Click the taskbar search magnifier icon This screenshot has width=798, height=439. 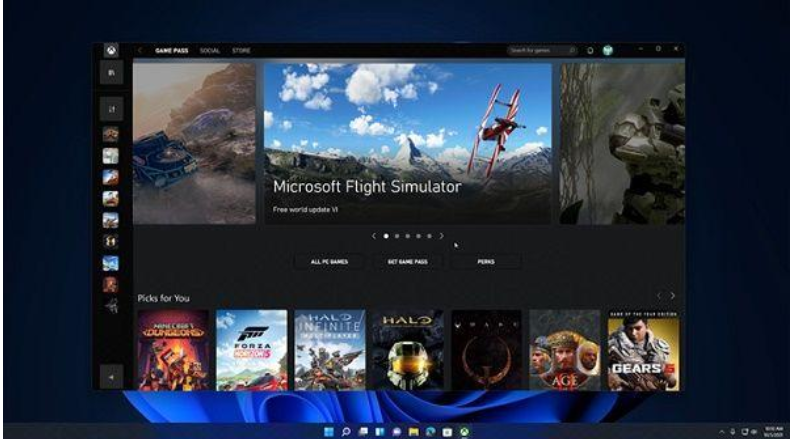(x=346, y=431)
